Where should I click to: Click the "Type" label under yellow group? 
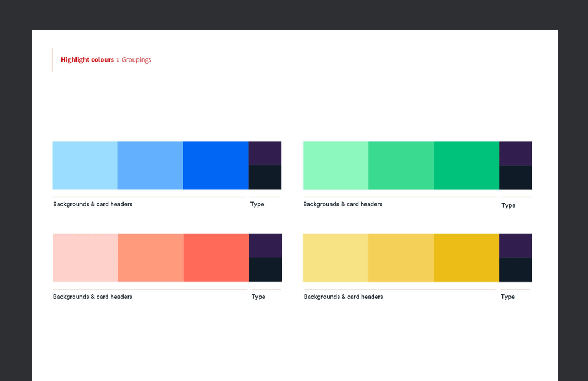click(508, 297)
